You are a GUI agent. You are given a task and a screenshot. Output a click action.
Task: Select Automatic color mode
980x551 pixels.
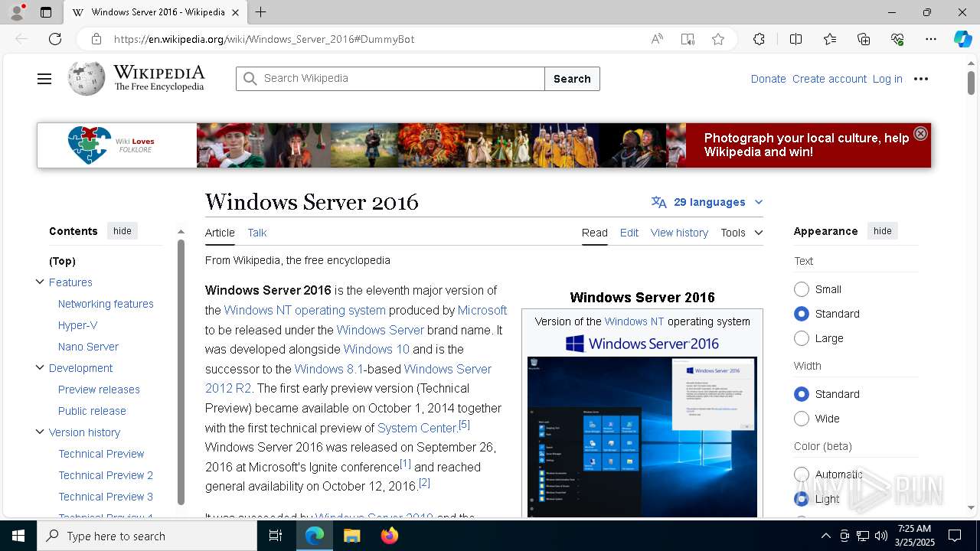point(802,474)
